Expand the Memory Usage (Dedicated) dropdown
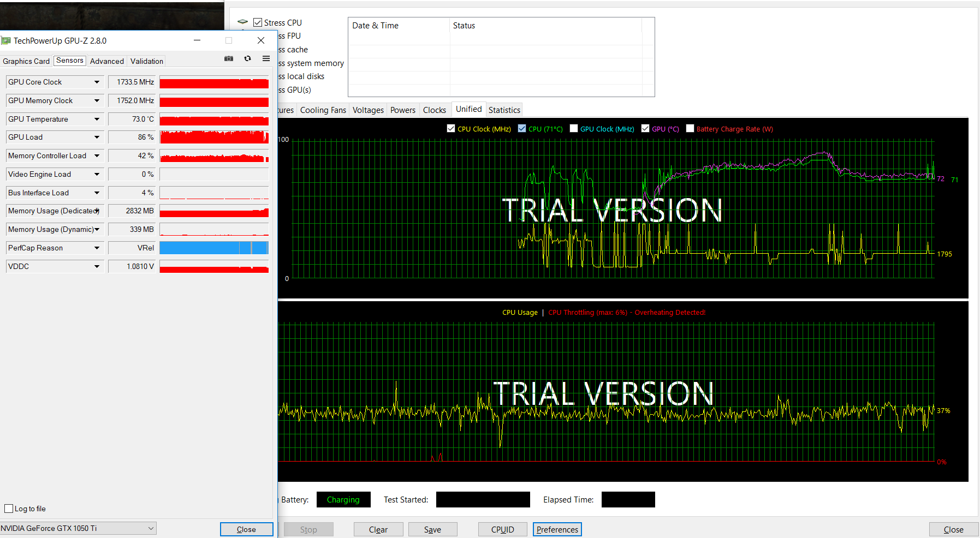 97,211
